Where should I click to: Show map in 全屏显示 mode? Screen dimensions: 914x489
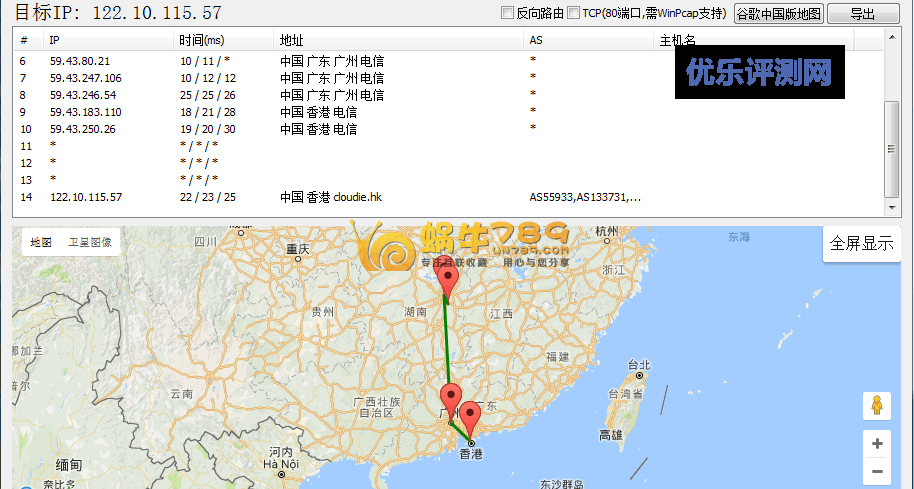(x=862, y=244)
